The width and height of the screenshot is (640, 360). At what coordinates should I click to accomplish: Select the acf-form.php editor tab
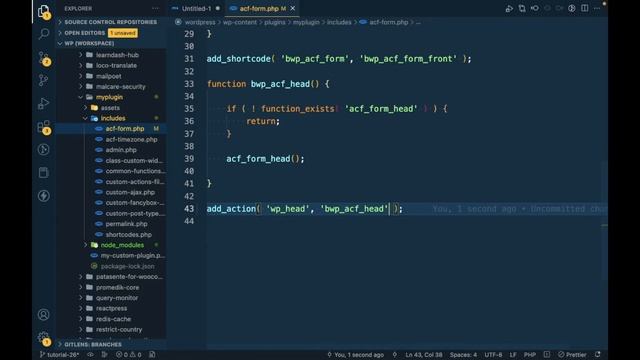259,8
